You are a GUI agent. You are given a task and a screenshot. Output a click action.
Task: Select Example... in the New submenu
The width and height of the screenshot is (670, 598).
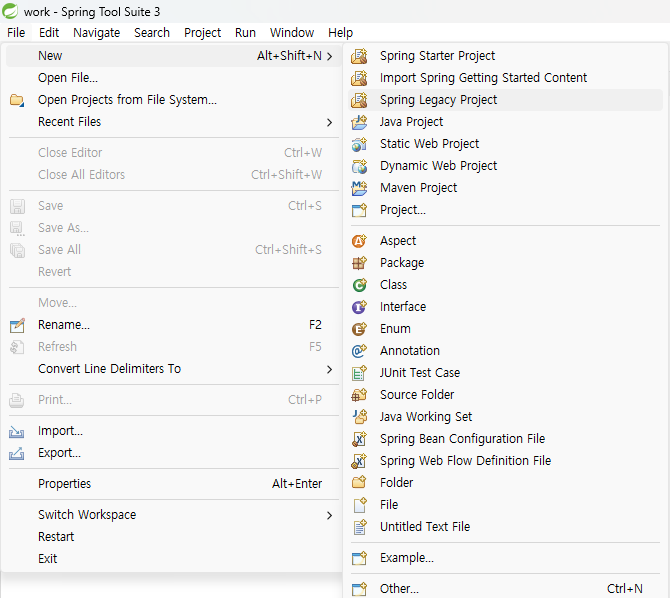coord(505,558)
